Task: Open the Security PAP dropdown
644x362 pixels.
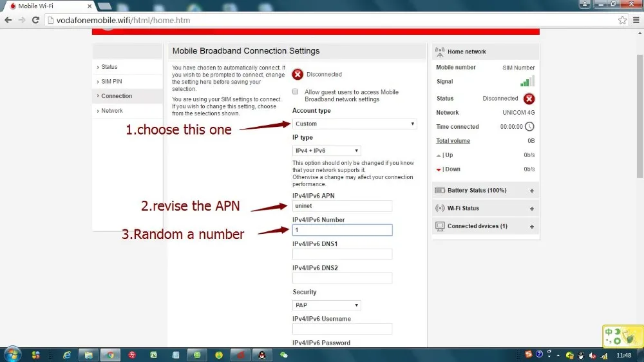Action: pos(327,305)
